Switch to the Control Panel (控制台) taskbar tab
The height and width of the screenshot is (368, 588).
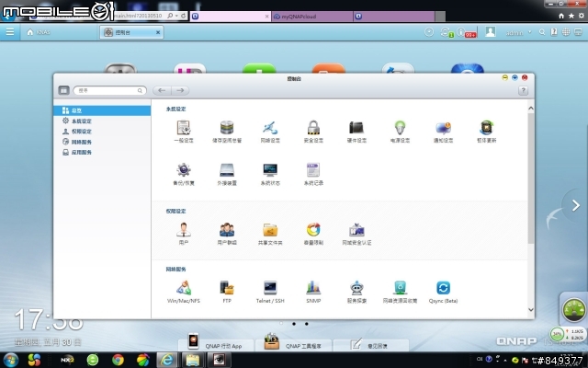(131, 32)
